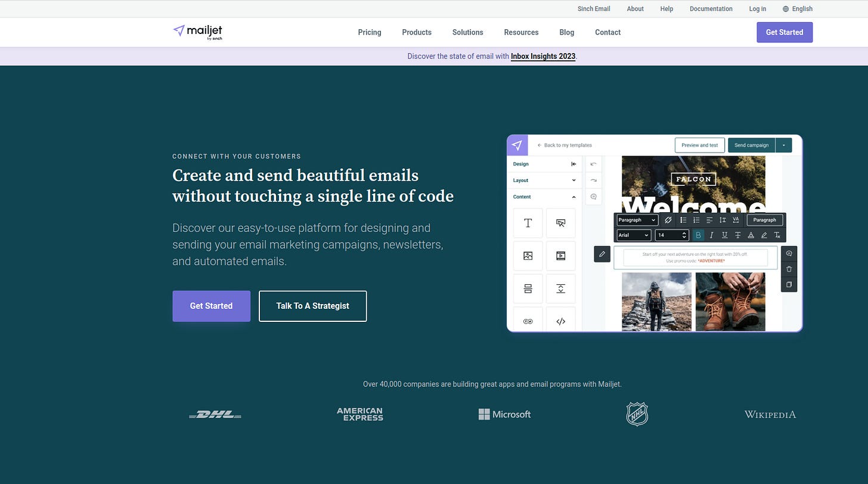868x484 pixels.
Task: Click the Send campaign button
Action: coord(751,145)
